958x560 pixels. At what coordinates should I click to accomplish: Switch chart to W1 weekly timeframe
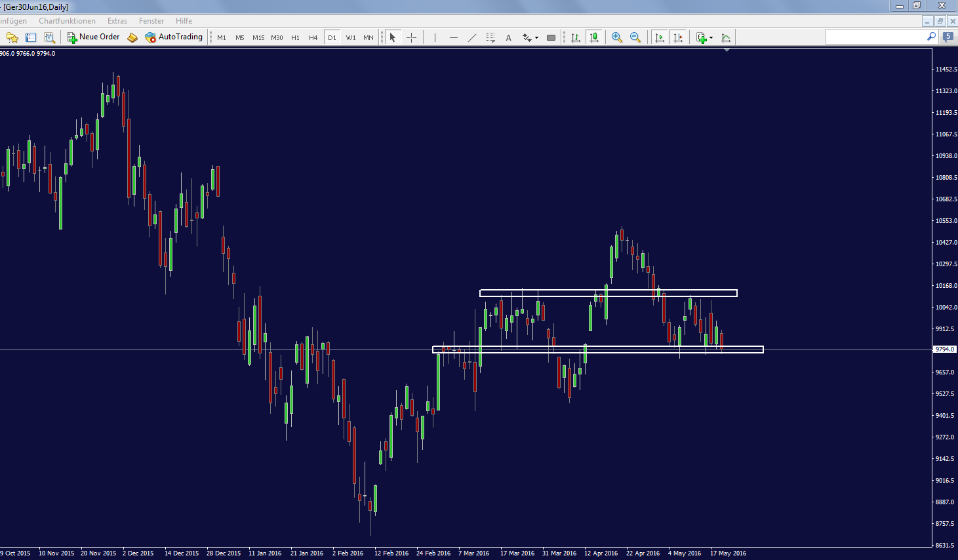pyautogui.click(x=351, y=37)
